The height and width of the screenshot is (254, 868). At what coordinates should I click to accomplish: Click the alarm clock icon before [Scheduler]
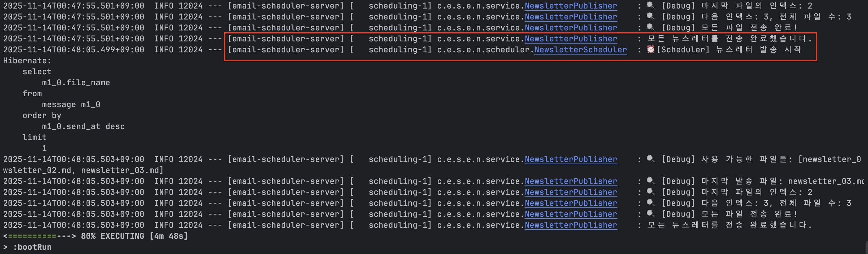click(650, 50)
